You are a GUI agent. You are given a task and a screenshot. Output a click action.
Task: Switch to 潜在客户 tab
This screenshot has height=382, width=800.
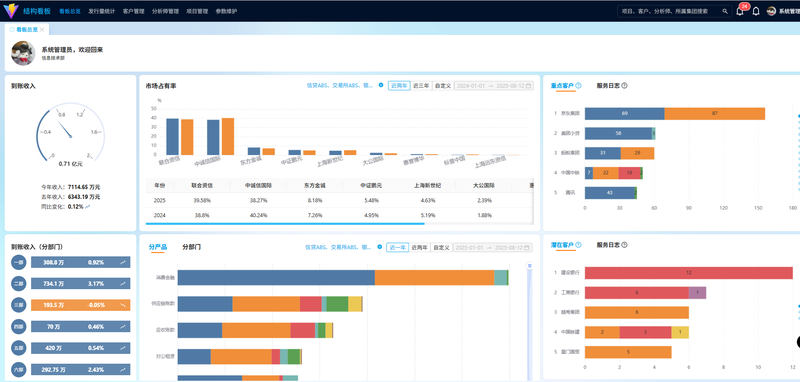562,245
